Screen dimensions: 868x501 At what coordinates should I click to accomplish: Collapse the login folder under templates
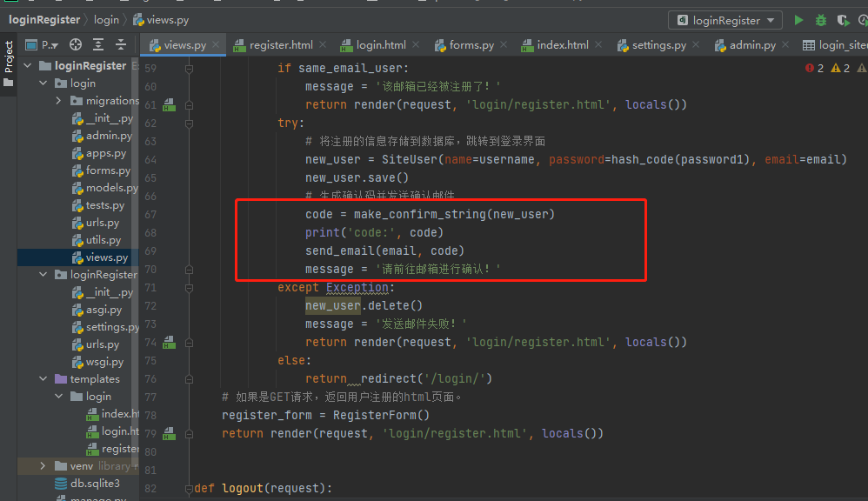point(58,397)
